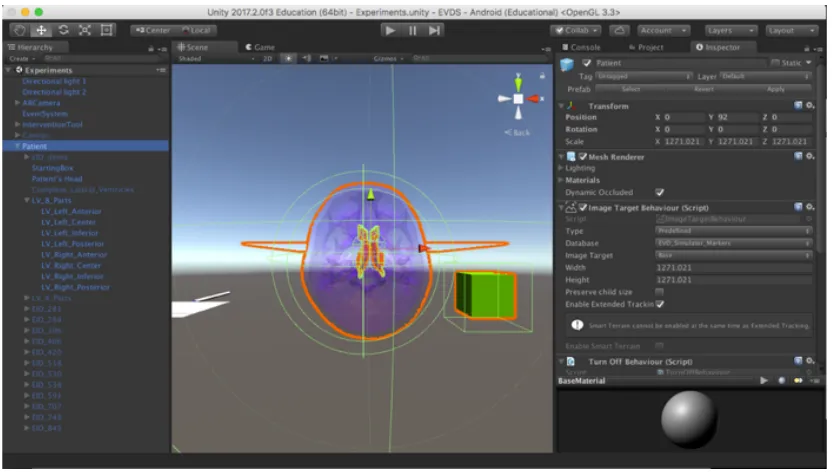Open the Layers dropdown
Screen dimensions: 832x472
click(730, 30)
